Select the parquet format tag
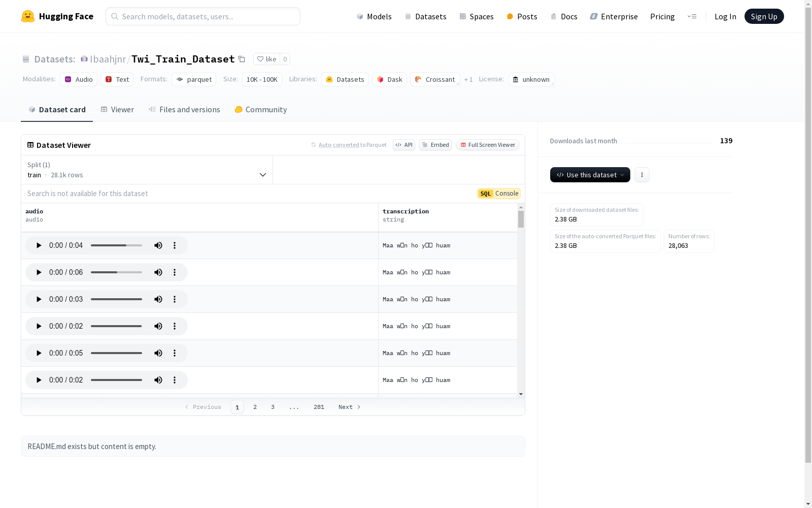The width and height of the screenshot is (812, 508). point(194,79)
